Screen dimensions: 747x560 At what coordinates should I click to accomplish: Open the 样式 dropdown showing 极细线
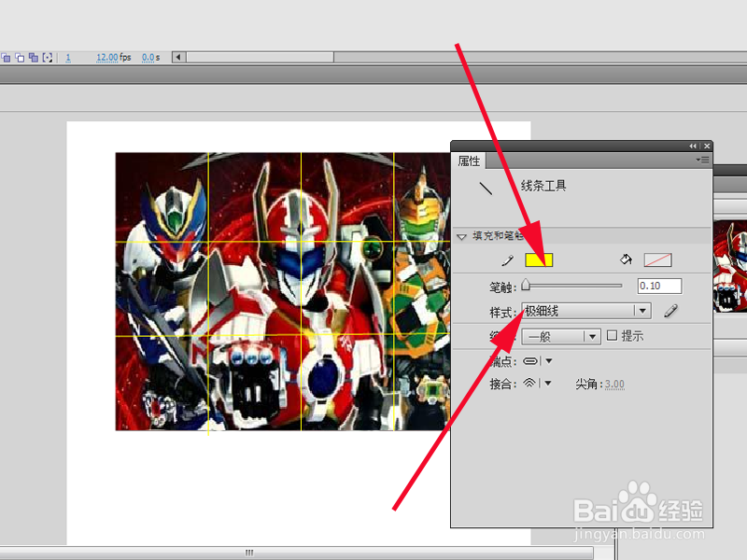586,311
